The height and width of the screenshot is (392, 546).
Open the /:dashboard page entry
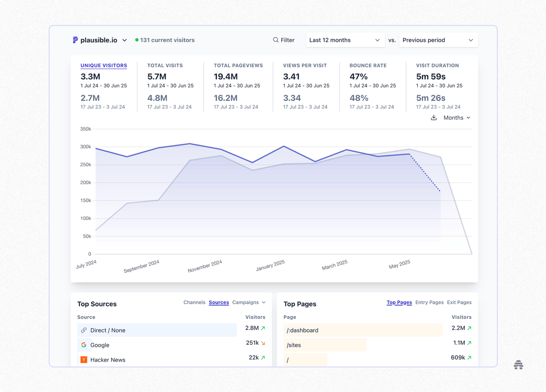coord(302,330)
